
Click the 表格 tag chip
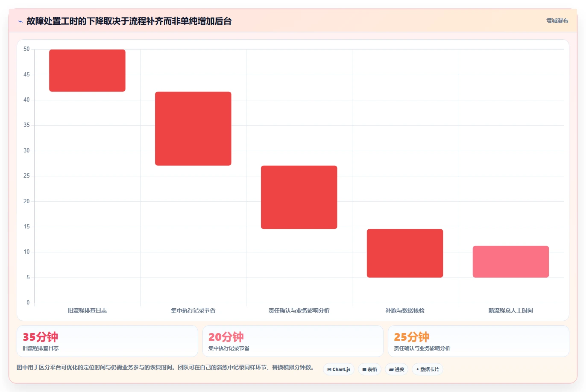pos(369,369)
